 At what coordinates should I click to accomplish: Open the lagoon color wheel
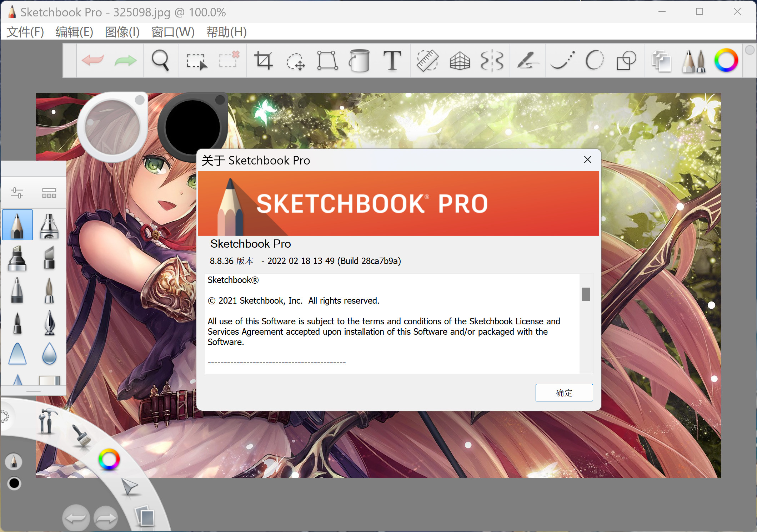109,459
